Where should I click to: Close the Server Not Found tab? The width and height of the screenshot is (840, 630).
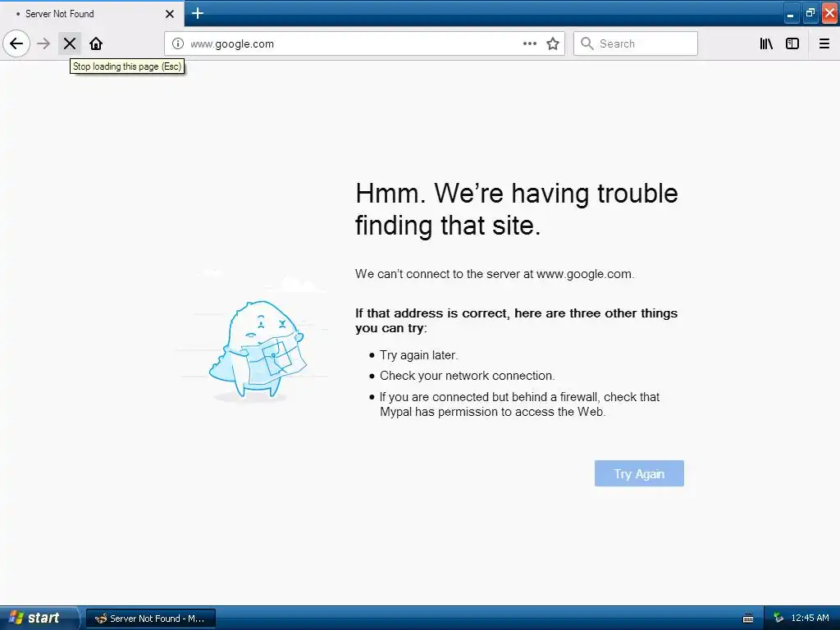(170, 14)
